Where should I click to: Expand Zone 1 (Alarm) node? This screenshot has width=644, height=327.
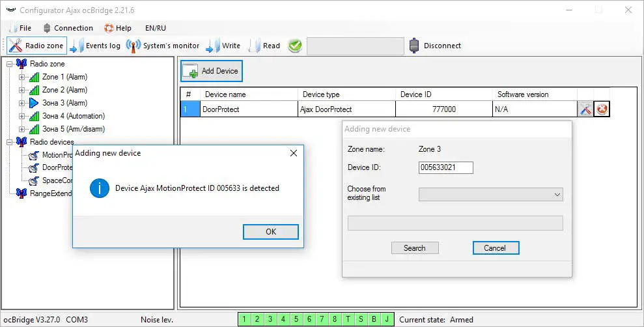[21, 77]
